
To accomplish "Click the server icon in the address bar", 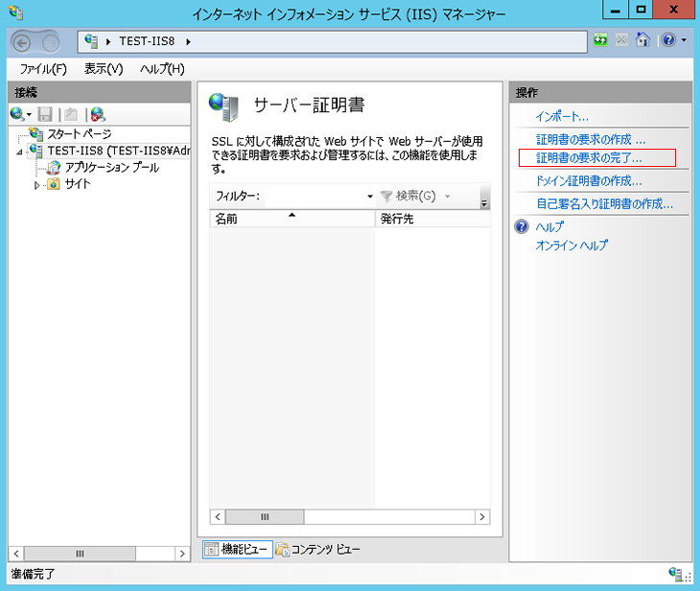I will pos(91,41).
